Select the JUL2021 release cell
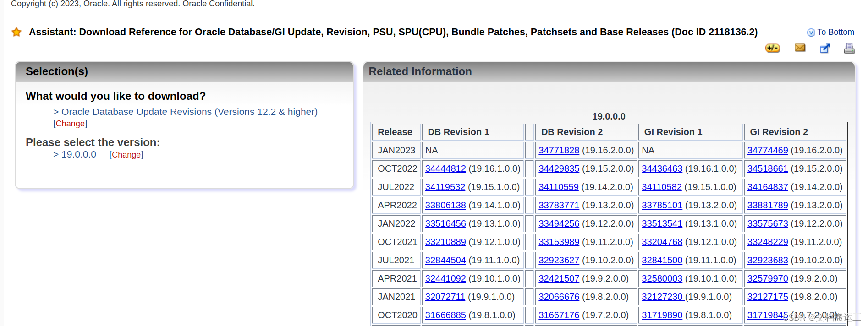 pyautogui.click(x=396, y=260)
